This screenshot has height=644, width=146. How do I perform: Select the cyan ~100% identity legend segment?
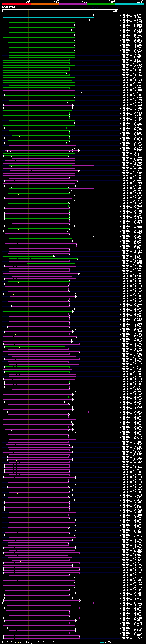tap(130, 4)
